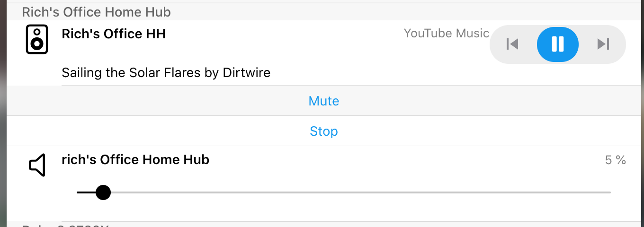The width and height of the screenshot is (644, 227).
Task: Click the partially visible section header at bottom
Action: point(65,225)
